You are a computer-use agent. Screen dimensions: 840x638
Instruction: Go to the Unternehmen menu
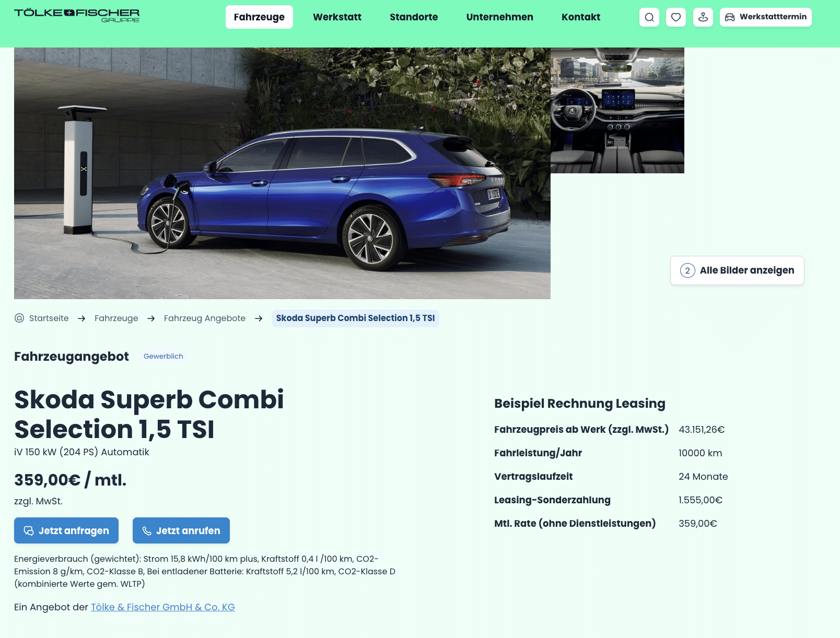499,17
